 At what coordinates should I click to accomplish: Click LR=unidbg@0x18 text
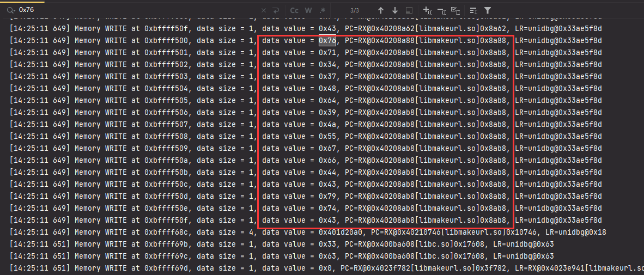tap(574, 233)
